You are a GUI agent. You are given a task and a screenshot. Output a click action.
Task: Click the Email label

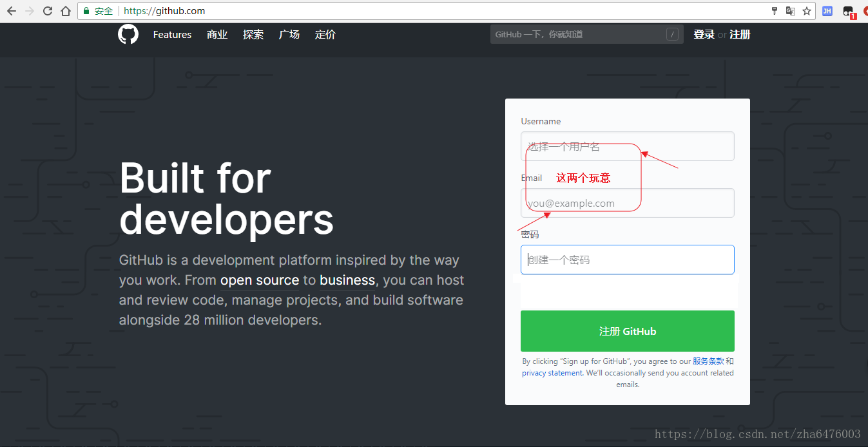tap(532, 178)
